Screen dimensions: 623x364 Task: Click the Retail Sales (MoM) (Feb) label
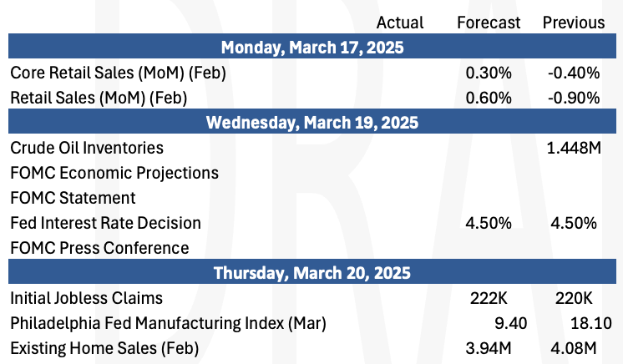(99, 98)
